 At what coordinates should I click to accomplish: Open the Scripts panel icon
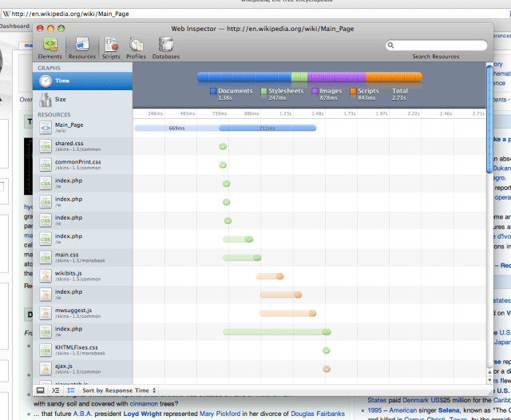click(111, 48)
